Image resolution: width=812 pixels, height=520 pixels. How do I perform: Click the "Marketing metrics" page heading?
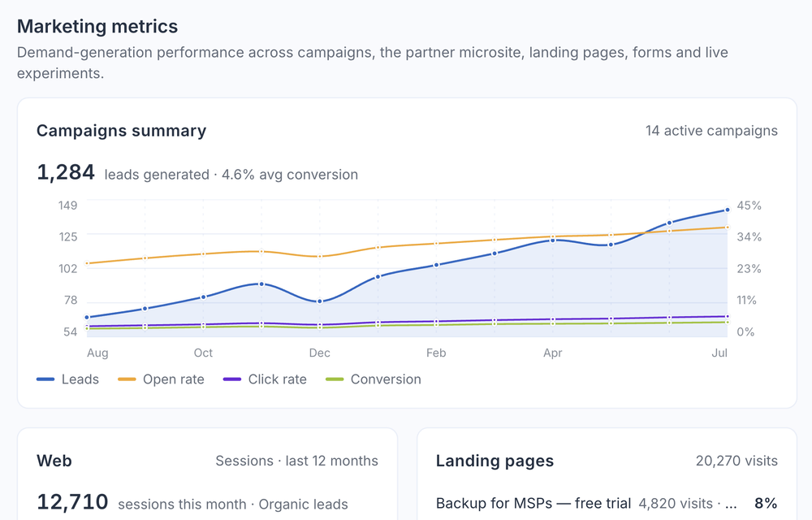point(97,27)
